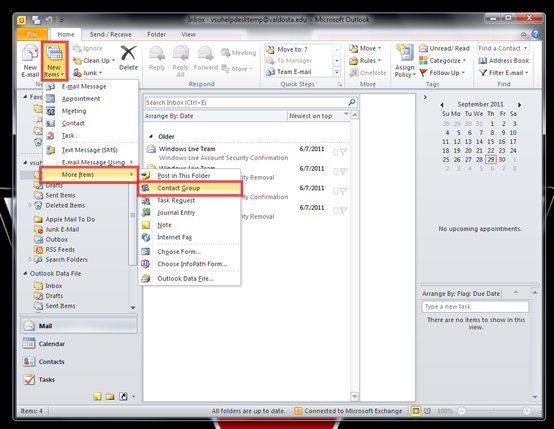554x429 pixels.
Task: Click the Type a new task field
Action: [475, 306]
